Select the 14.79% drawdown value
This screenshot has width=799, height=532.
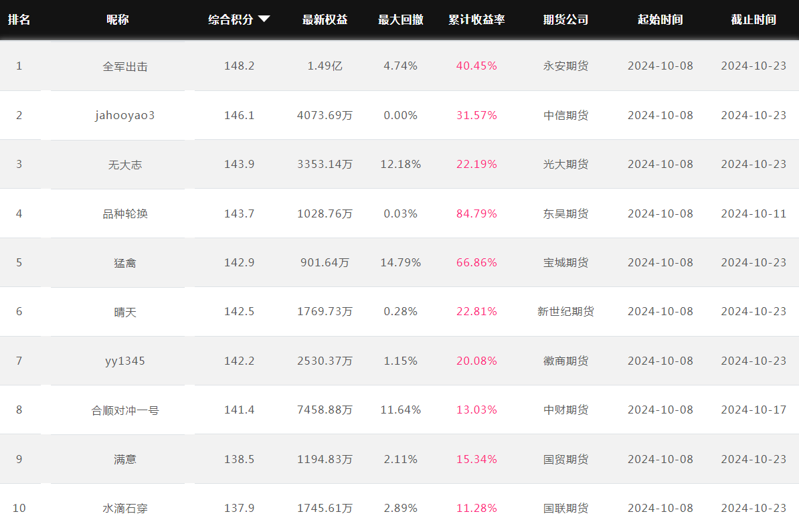coord(401,262)
